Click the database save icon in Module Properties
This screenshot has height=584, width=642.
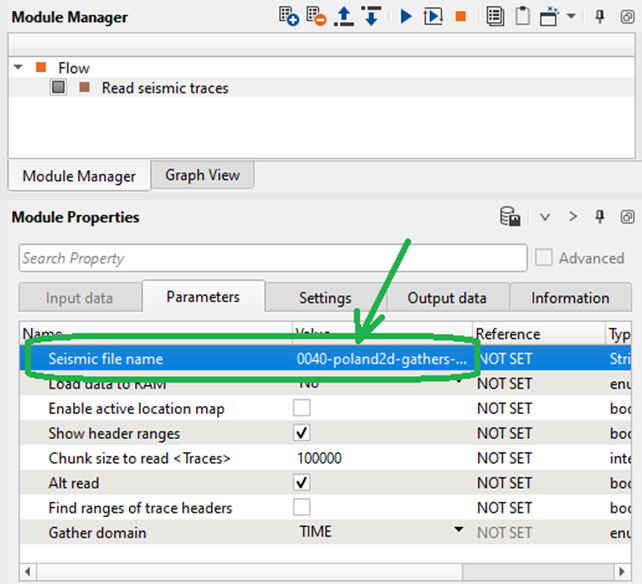click(510, 217)
